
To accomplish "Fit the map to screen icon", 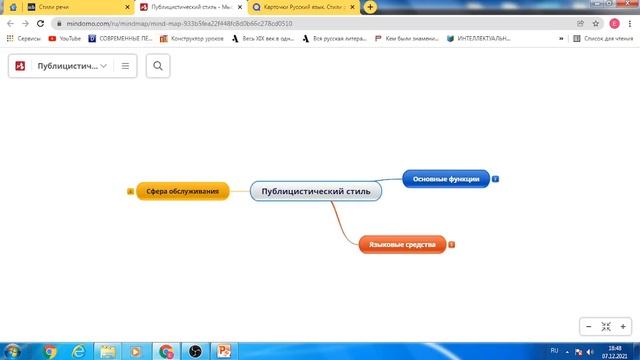I will [x=606, y=327].
